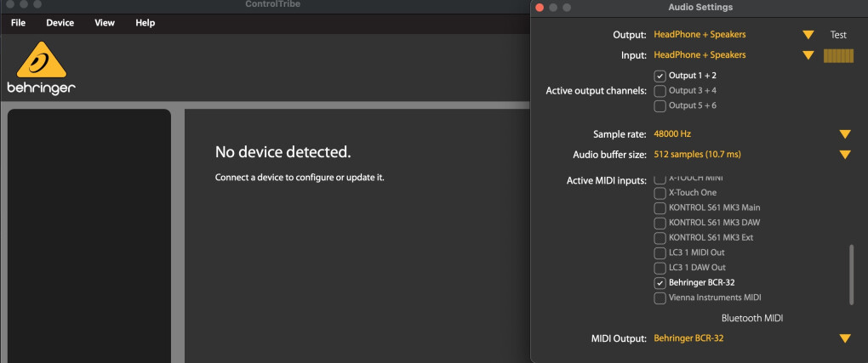This screenshot has height=363, width=868.
Task: Open the View menu
Action: (x=105, y=23)
